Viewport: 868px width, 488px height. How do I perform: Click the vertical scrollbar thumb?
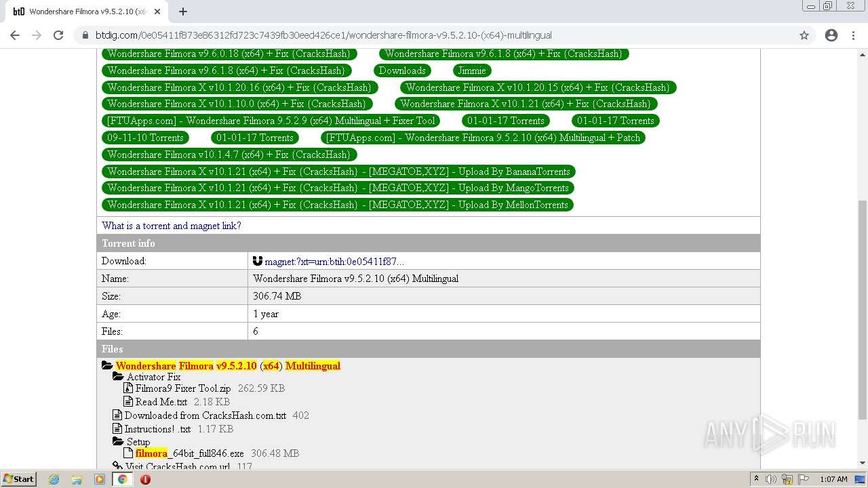pyautogui.click(x=863, y=310)
